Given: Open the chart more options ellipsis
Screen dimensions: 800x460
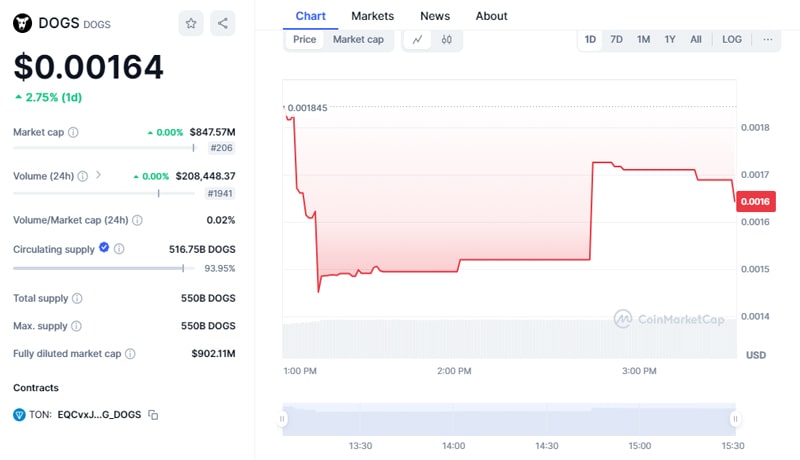Looking at the screenshot, I should click(x=767, y=39).
